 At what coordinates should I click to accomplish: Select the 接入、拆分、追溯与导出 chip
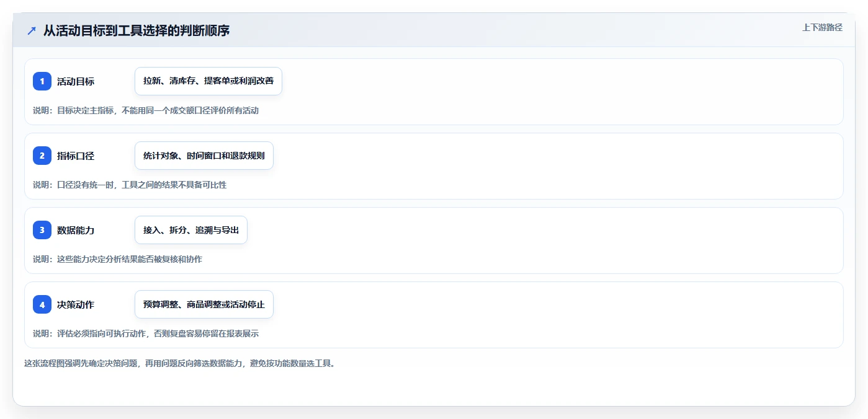191,230
